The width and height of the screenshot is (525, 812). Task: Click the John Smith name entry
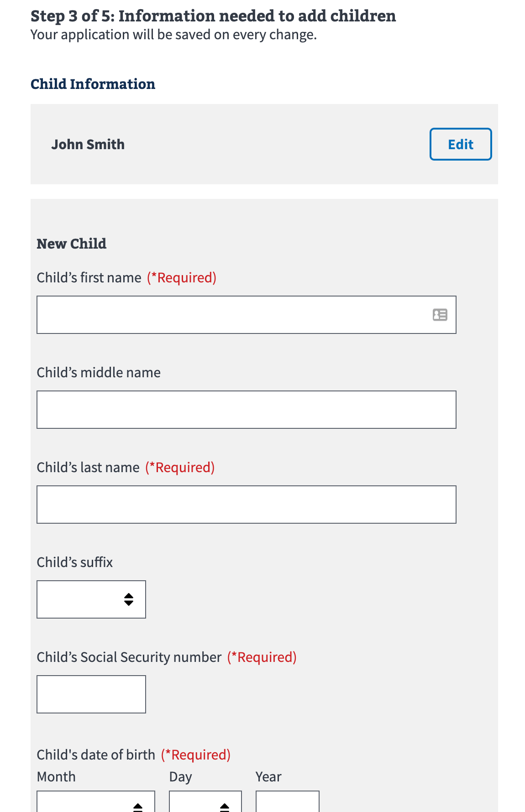tap(88, 144)
